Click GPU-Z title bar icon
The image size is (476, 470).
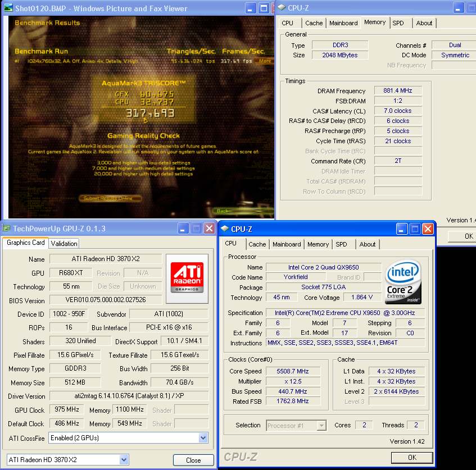pos(6,228)
